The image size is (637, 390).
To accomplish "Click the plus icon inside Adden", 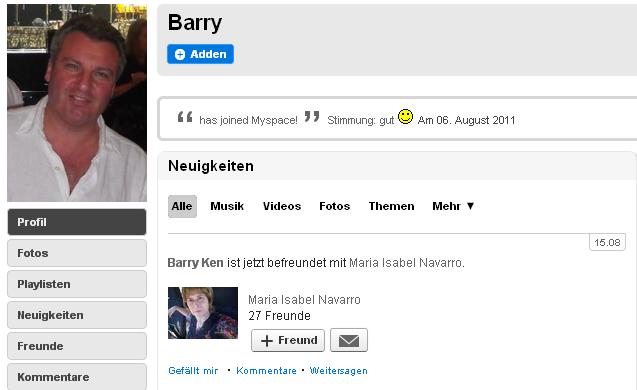I will (180, 54).
